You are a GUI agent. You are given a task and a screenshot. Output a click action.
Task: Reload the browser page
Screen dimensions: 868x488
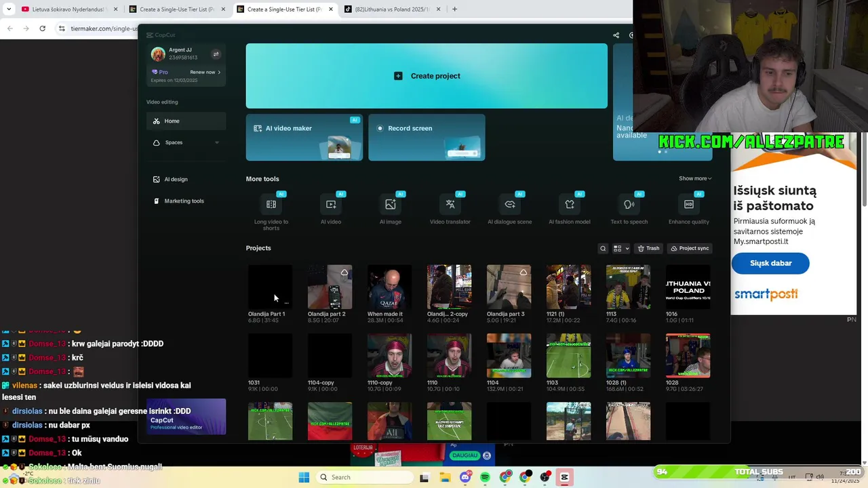42,28
